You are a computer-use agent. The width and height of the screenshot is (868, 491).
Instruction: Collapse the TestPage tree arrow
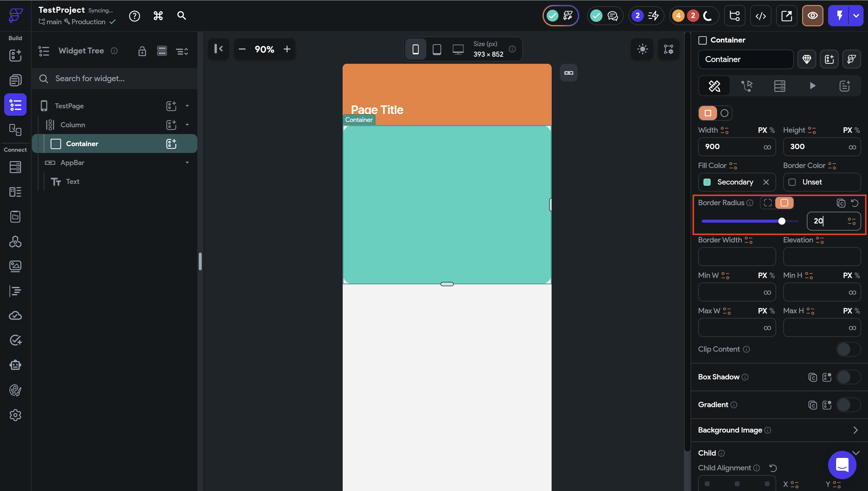(x=187, y=106)
